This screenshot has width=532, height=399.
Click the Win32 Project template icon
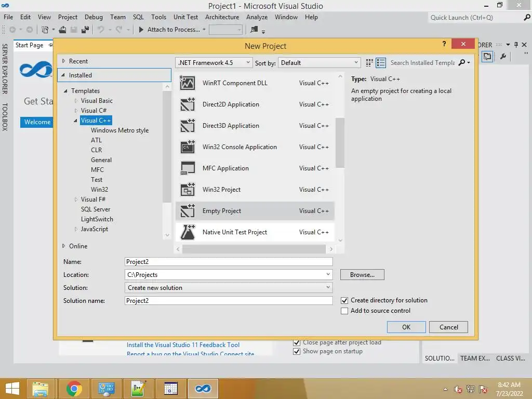pyautogui.click(x=187, y=190)
